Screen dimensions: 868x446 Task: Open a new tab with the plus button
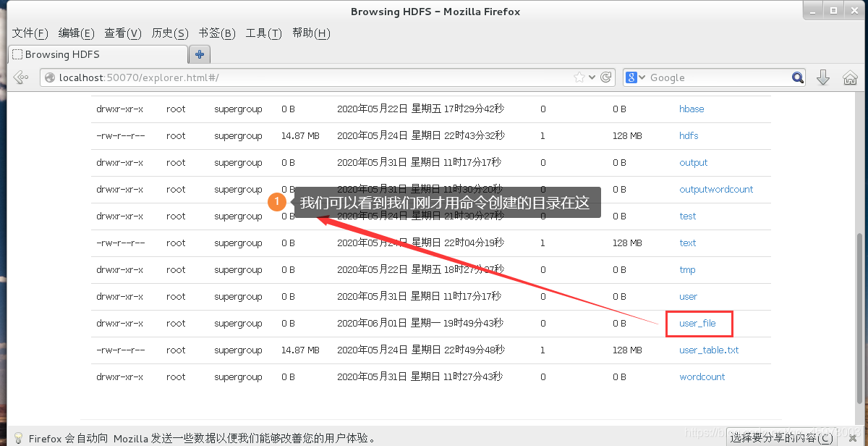tap(199, 54)
